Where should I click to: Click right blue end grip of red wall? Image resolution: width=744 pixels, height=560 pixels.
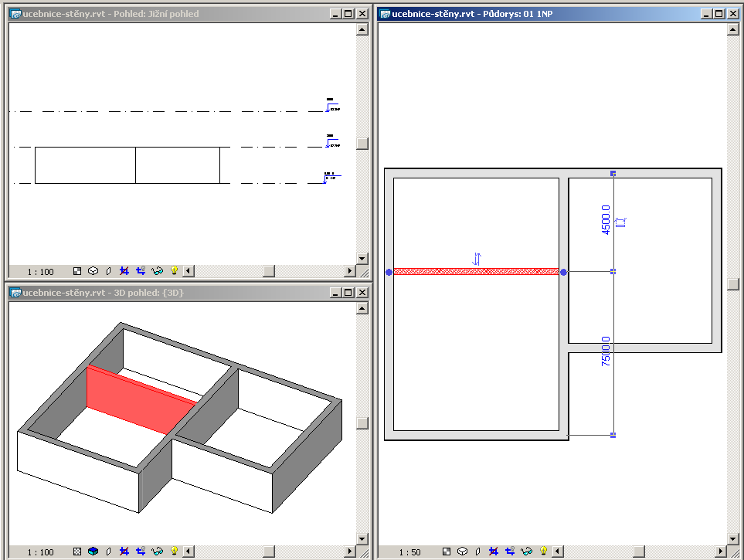tap(563, 273)
